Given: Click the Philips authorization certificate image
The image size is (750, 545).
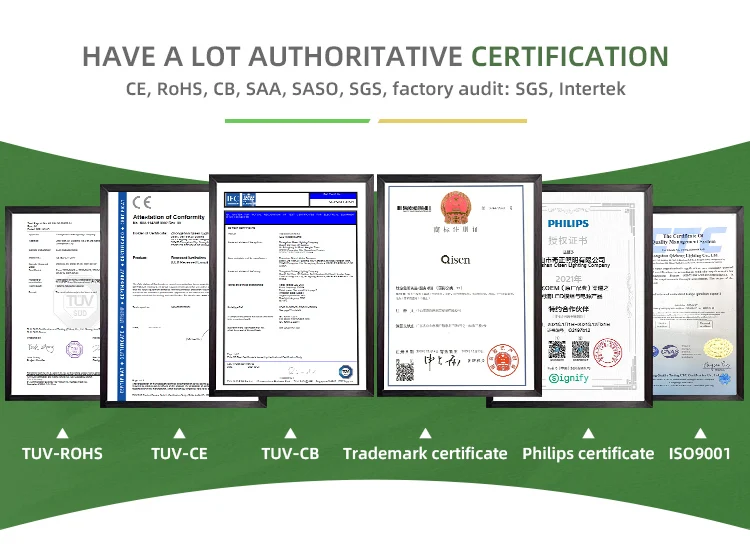Looking at the screenshot, I should click(x=597, y=296).
